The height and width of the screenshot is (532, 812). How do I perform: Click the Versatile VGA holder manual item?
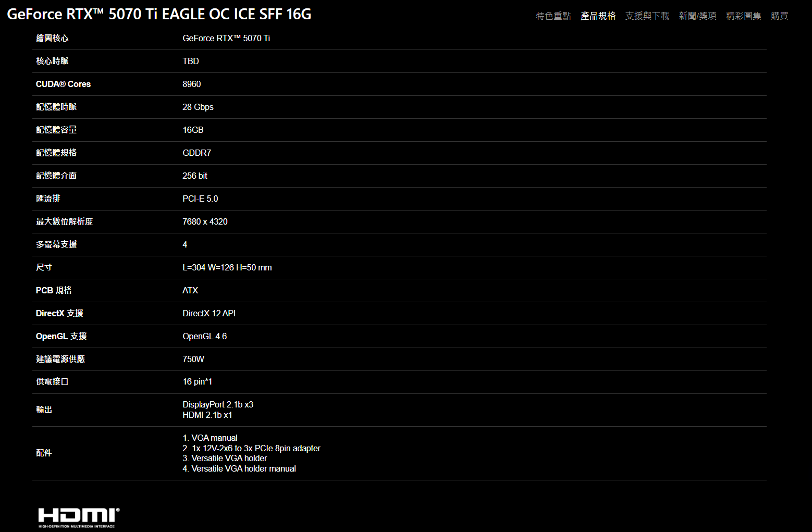[x=239, y=468]
